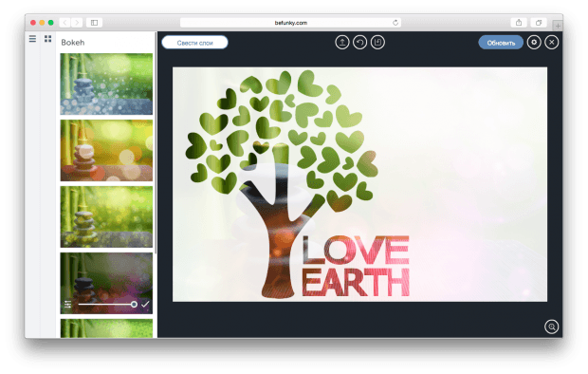Select the first blue bokeh thumbnail

point(106,84)
